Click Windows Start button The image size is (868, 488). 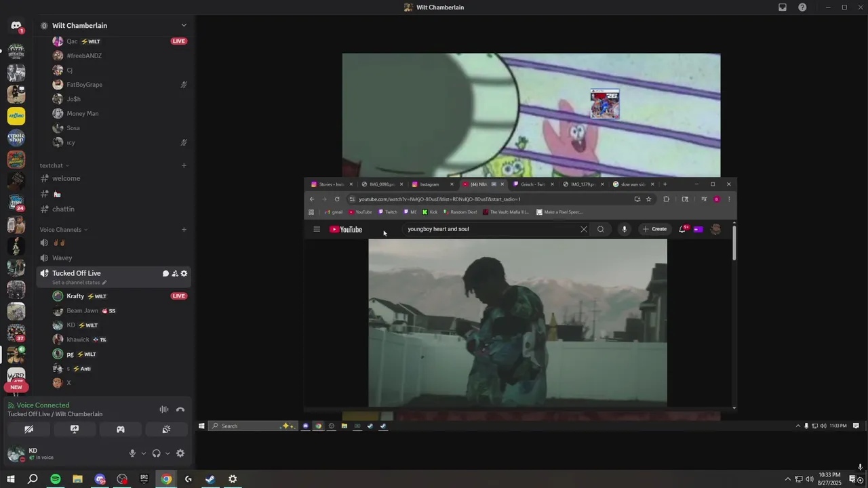[x=11, y=479]
